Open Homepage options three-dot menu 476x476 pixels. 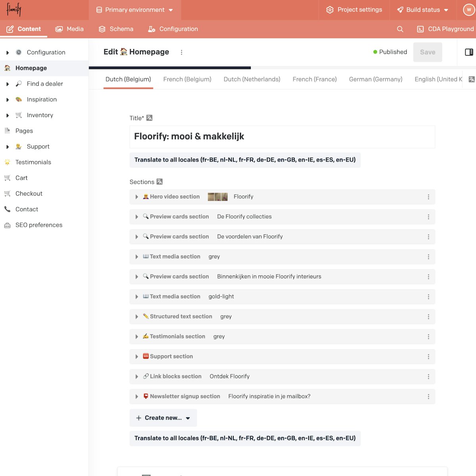pyautogui.click(x=182, y=52)
